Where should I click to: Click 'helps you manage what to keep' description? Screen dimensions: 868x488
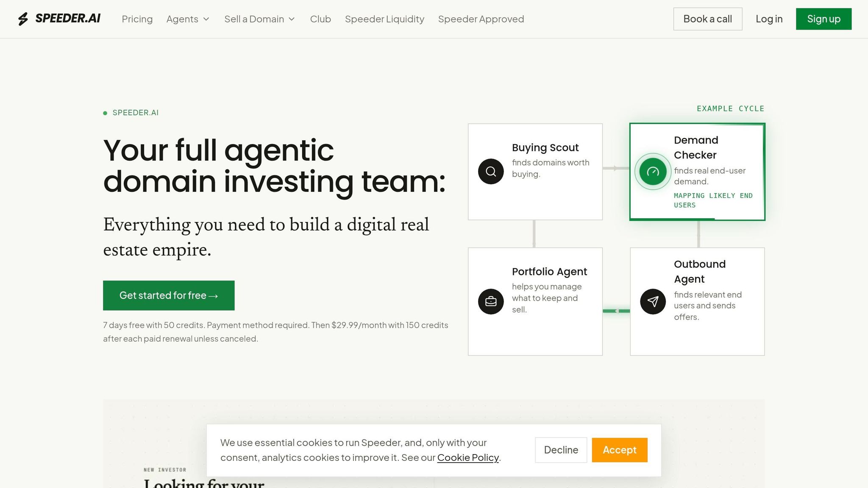coord(547,298)
